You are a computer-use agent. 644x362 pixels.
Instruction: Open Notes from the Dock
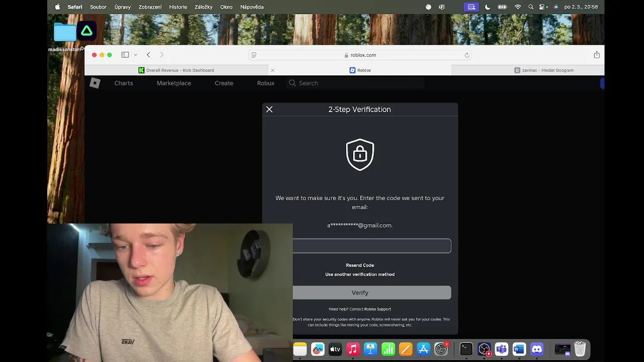tap(300, 349)
